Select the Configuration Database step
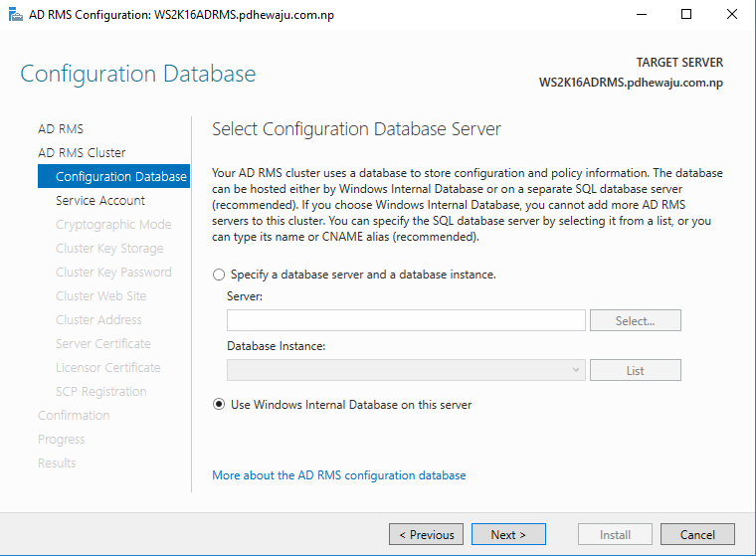This screenshot has width=756, height=556. [x=113, y=176]
